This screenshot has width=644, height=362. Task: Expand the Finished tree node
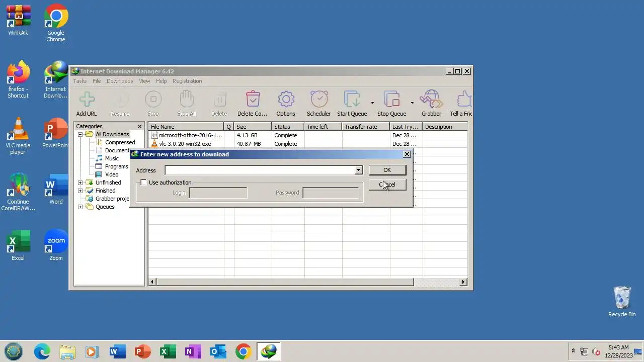click(x=80, y=191)
